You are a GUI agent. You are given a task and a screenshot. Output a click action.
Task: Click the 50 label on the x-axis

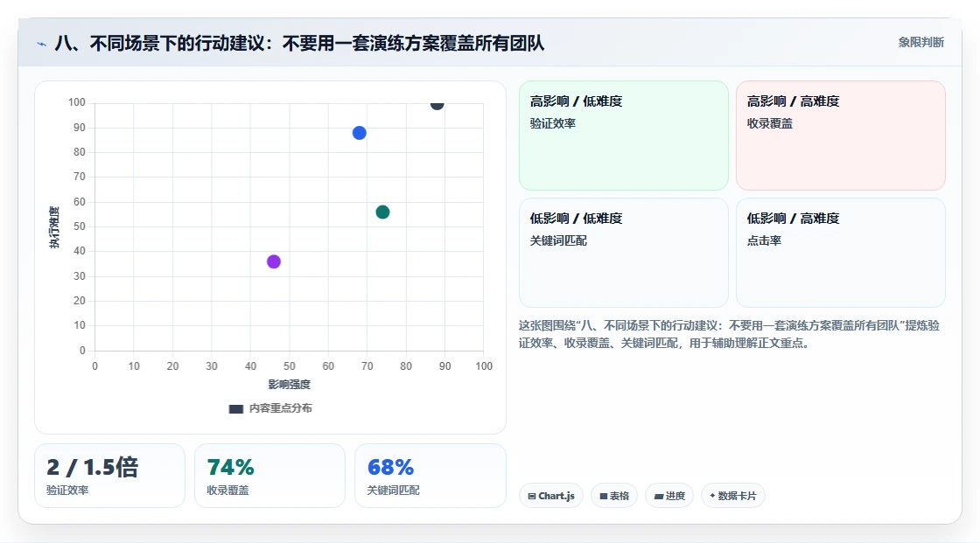pyautogui.click(x=290, y=366)
